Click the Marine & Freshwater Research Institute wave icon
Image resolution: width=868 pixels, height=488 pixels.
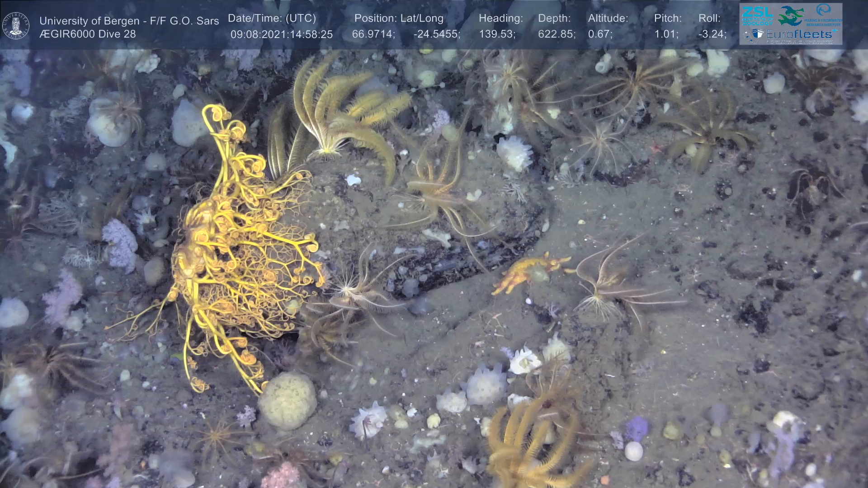tap(823, 10)
